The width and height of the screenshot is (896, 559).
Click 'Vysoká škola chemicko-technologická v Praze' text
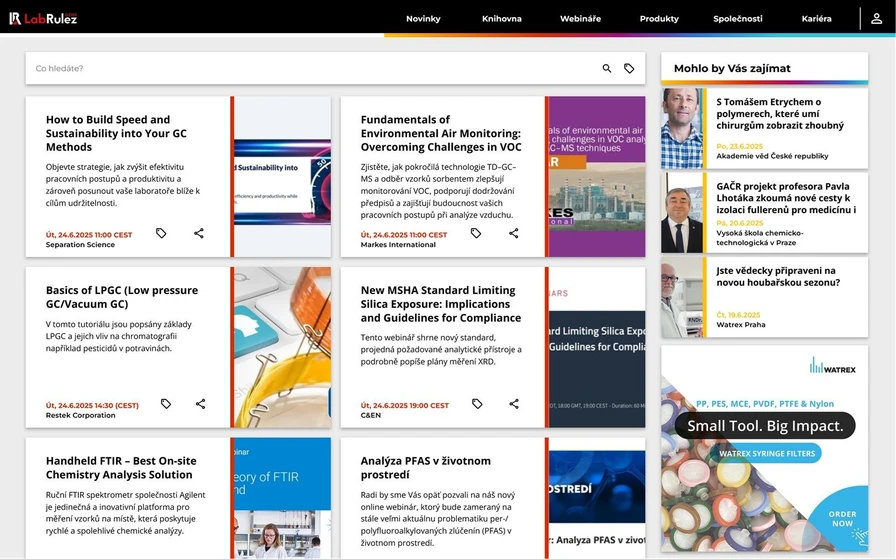click(x=759, y=238)
